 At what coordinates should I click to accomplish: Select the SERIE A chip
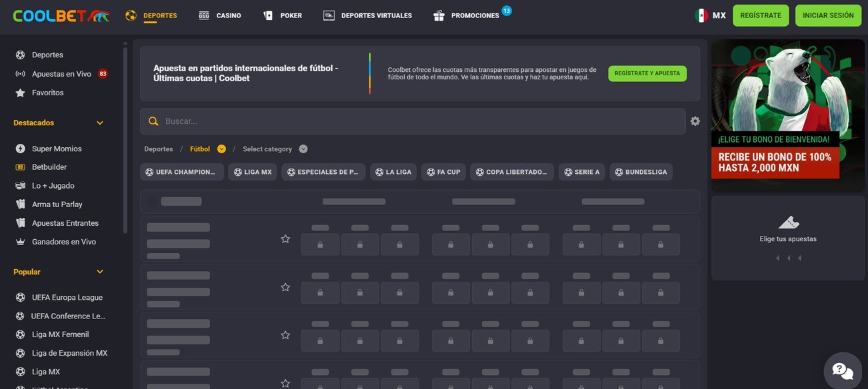[x=582, y=172]
